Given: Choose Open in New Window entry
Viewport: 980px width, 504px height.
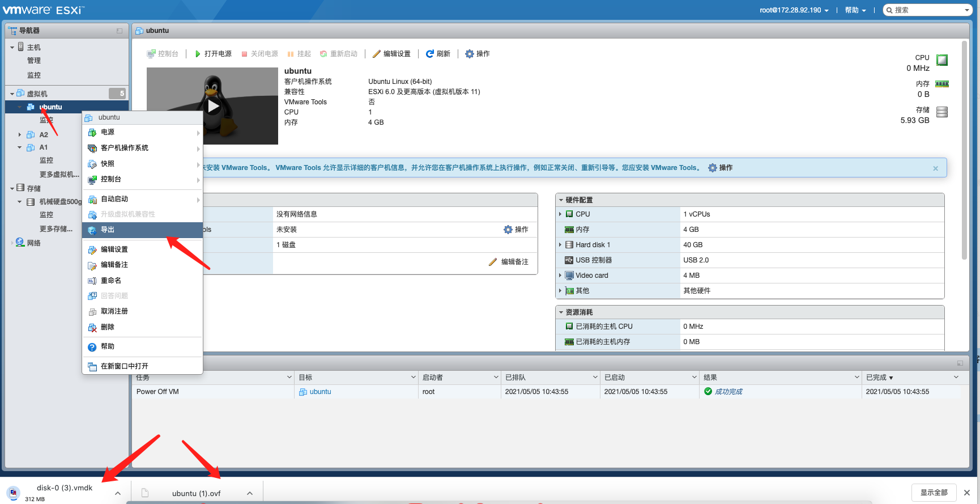Looking at the screenshot, I should point(143,366).
